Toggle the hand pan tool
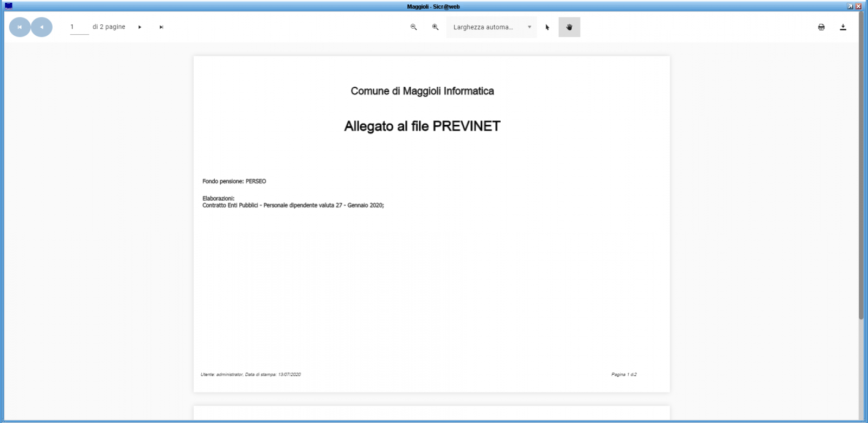Viewport: 868px width, 423px height. click(x=569, y=27)
